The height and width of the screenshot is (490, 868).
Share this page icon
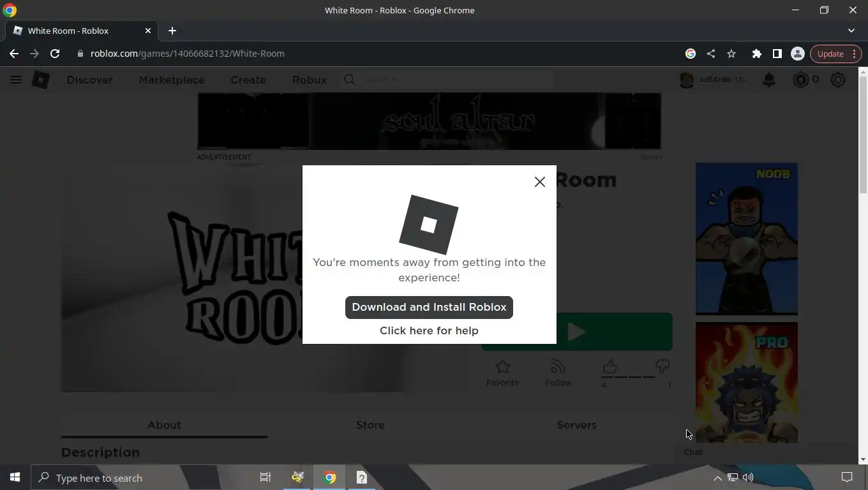click(711, 54)
